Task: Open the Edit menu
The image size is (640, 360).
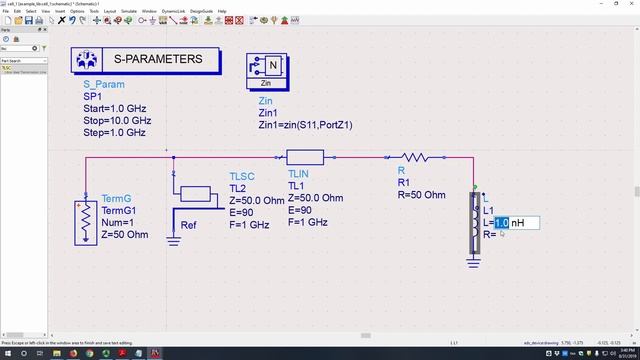Action: (x=17, y=11)
